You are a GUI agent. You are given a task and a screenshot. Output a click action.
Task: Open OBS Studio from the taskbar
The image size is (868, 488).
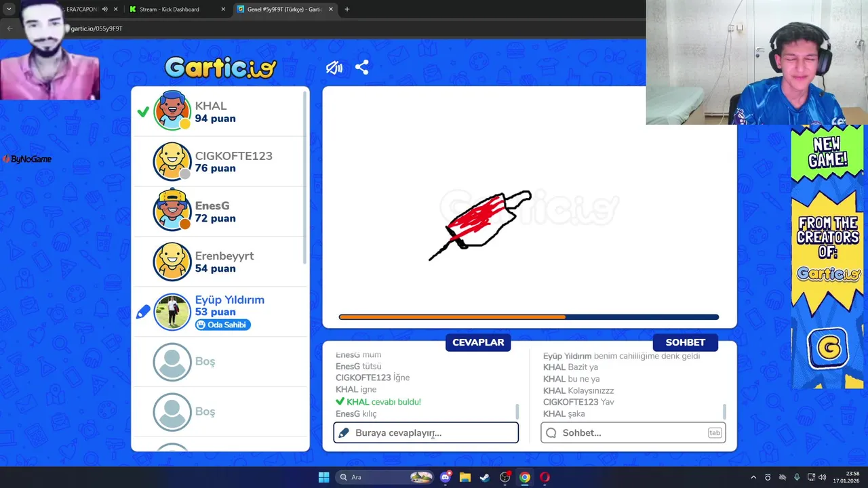click(x=505, y=477)
